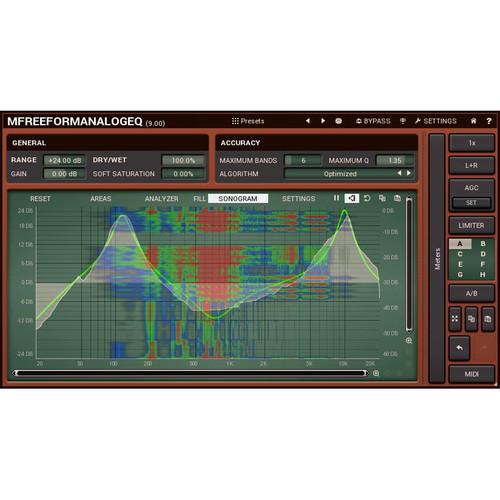The image size is (500, 500).
Task: Open the ALGORITHM Optimized dropdown
Action: pyautogui.click(x=340, y=174)
